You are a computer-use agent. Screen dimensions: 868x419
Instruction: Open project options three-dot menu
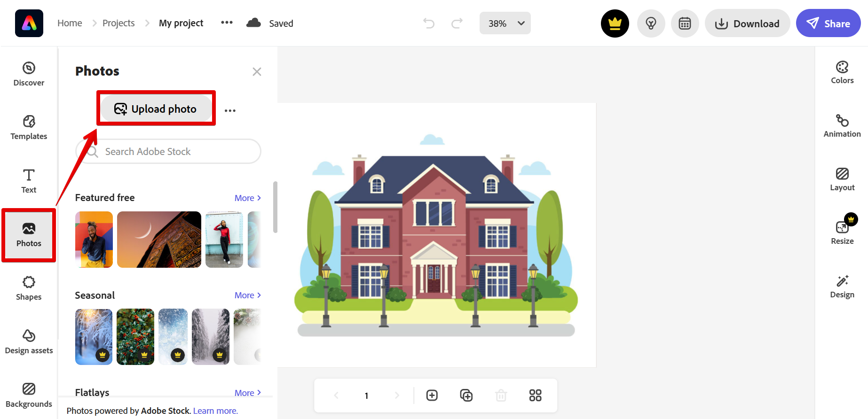click(x=227, y=23)
